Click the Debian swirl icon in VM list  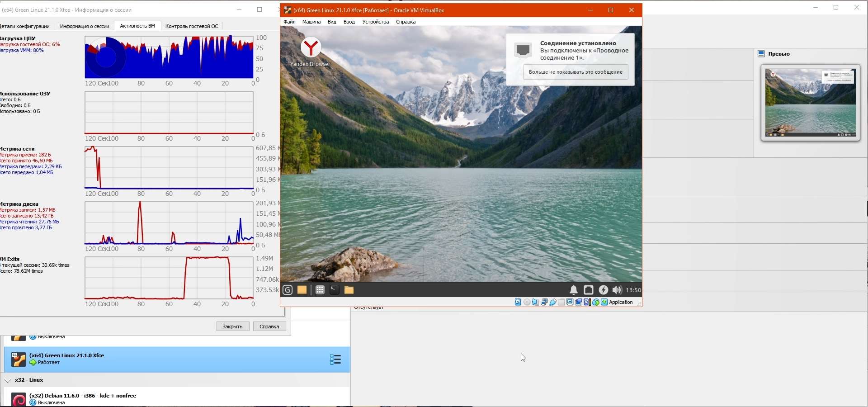19,400
